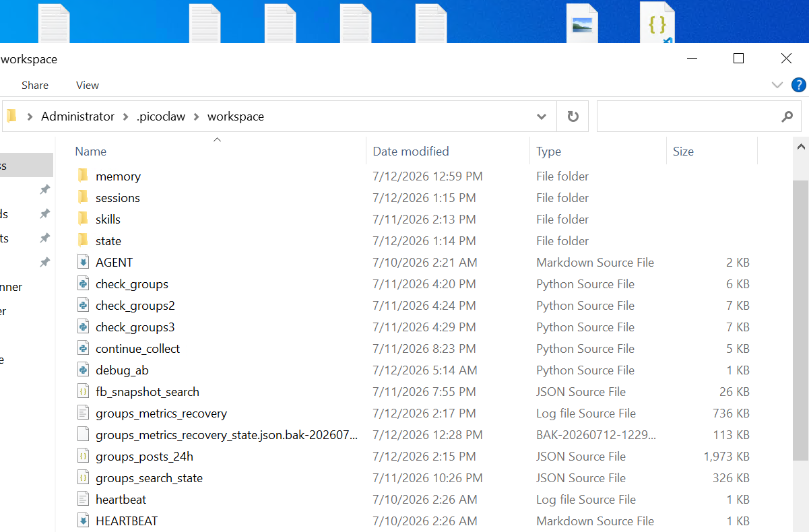Screen dimensions: 809x532
Task: Open the memory folder icon
Action: [83, 176]
